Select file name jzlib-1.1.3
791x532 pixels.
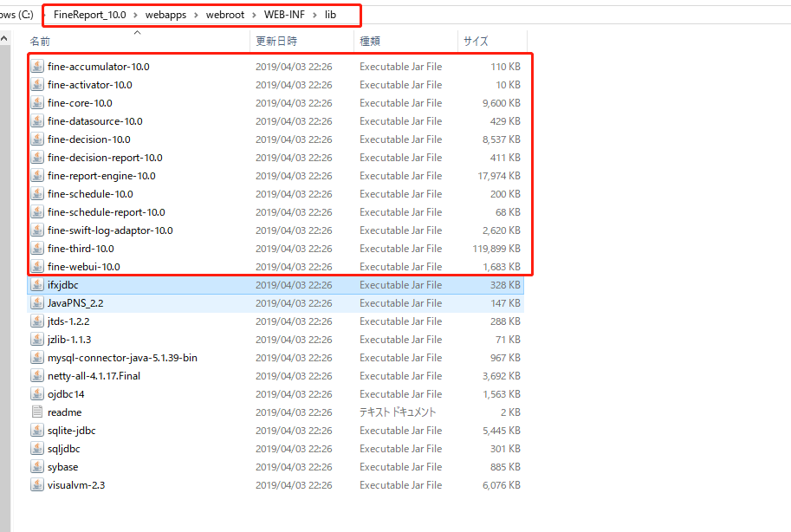click(x=69, y=340)
